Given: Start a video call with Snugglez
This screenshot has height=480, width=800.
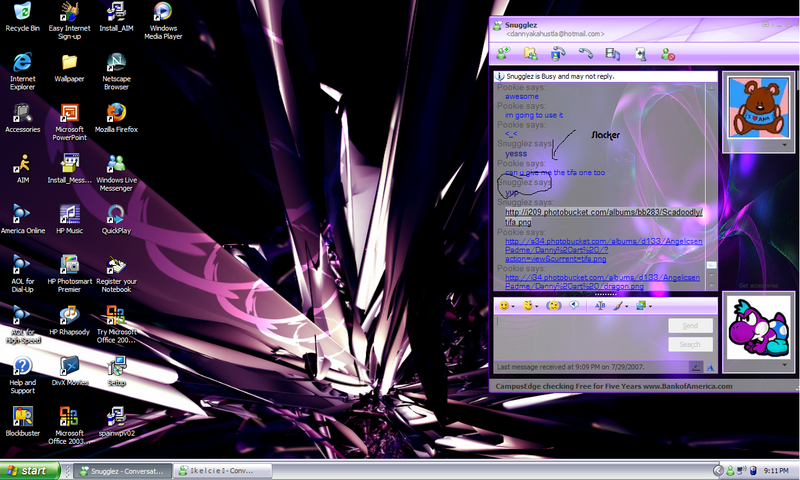Looking at the screenshot, I should 558,54.
